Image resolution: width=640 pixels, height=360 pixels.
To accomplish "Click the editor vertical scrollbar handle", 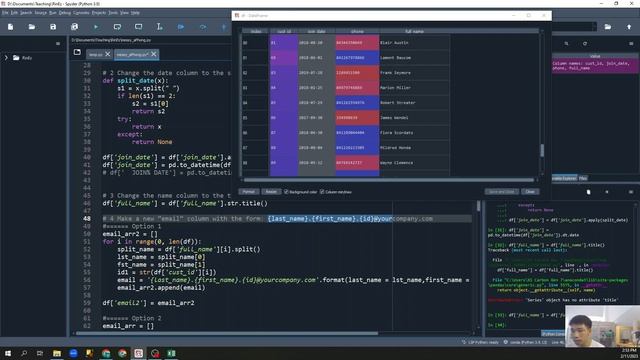I will tap(478, 206).
